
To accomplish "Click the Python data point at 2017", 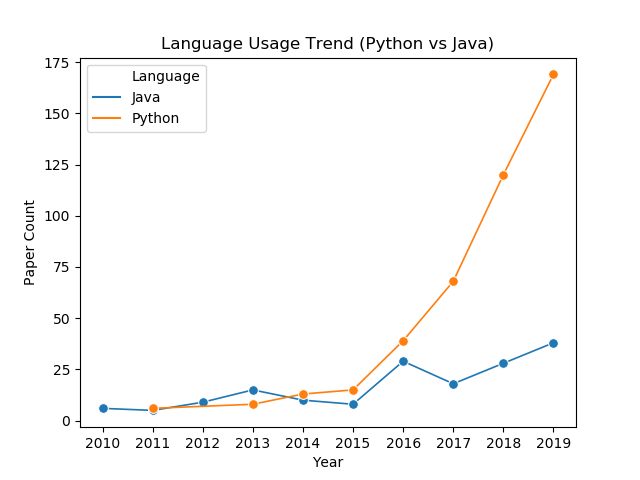I will (x=453, y=282).
